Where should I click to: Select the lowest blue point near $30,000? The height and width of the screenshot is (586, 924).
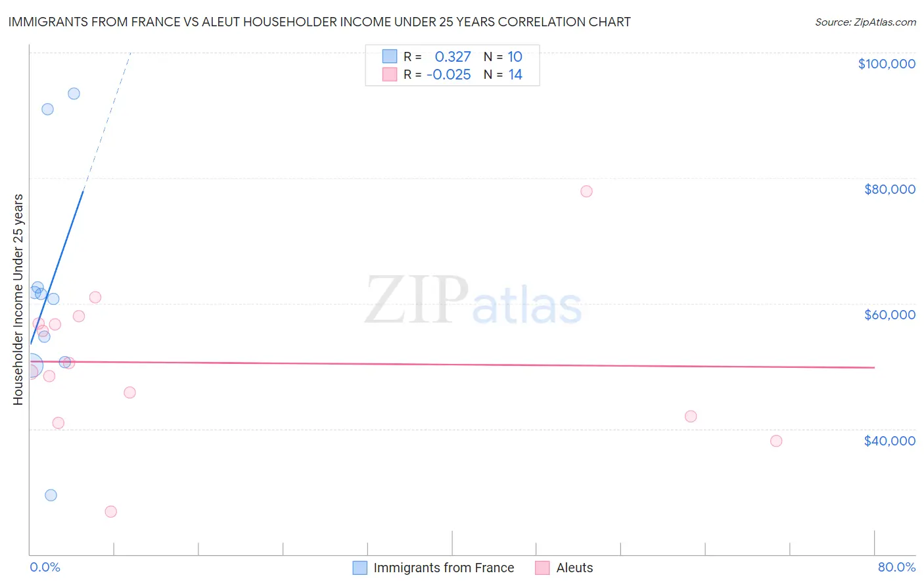pyautogui.click(x=51, y=495)
